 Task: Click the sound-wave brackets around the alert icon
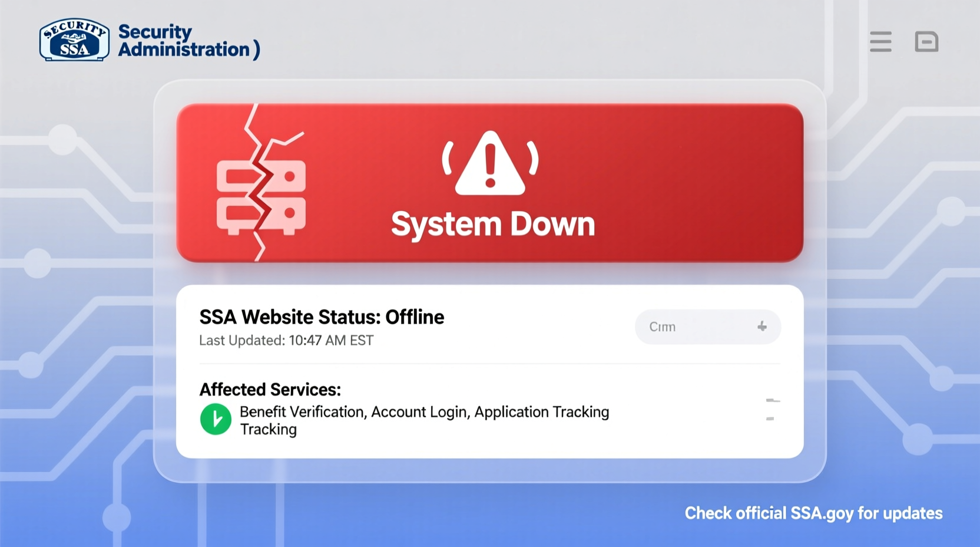coord(448,159)
